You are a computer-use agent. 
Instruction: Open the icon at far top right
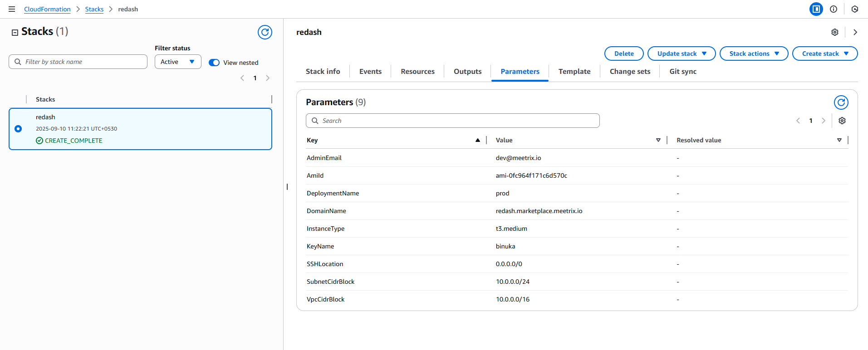tap(855, 9)
